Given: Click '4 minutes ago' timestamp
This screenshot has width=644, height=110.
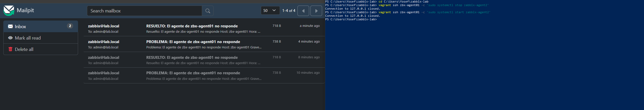Looking at the screenshot, I should tap(309, 41).
